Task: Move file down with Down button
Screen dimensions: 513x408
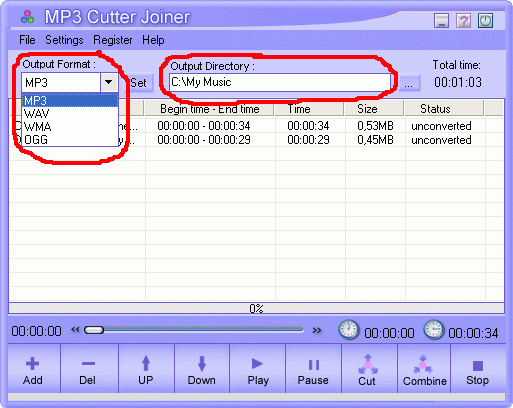Action: [202, 369]
